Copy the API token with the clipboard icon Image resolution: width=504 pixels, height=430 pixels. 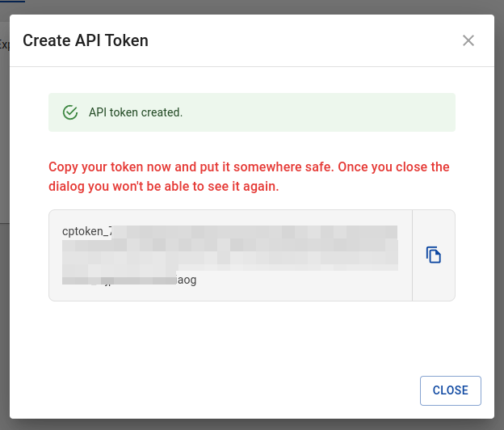[433, 255]
